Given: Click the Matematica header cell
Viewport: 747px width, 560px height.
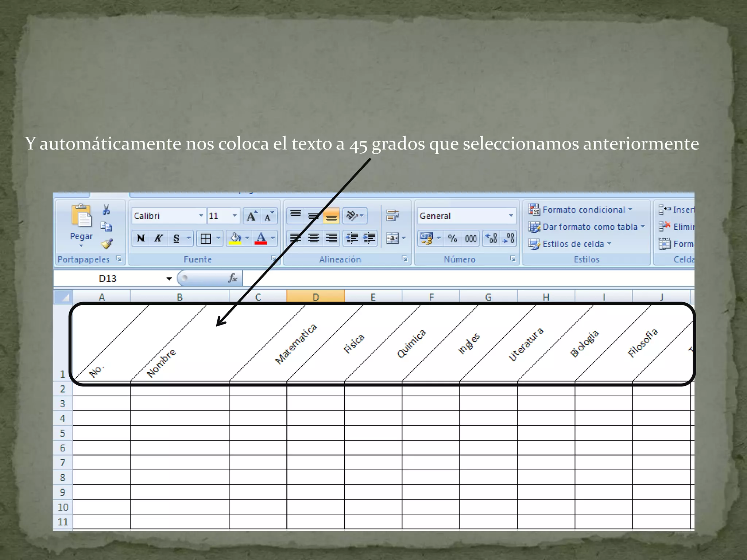Looking at the screenshot, I should tap(296, 344).
